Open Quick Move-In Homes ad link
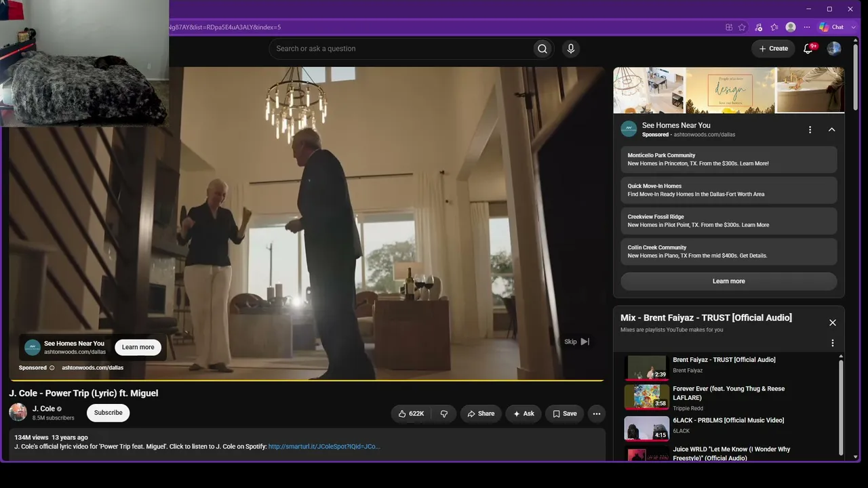Screen dimensions: 868x488 (729, 190)
